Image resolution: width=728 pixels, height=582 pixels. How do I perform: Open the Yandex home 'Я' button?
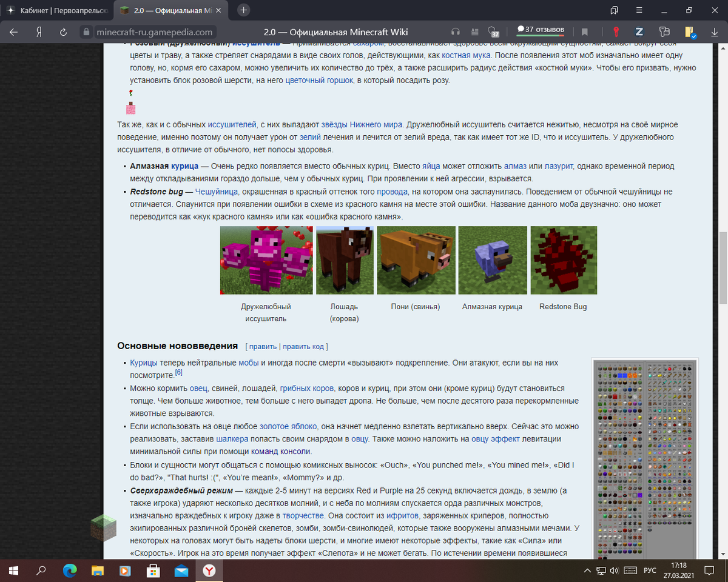tap(39, 32)
